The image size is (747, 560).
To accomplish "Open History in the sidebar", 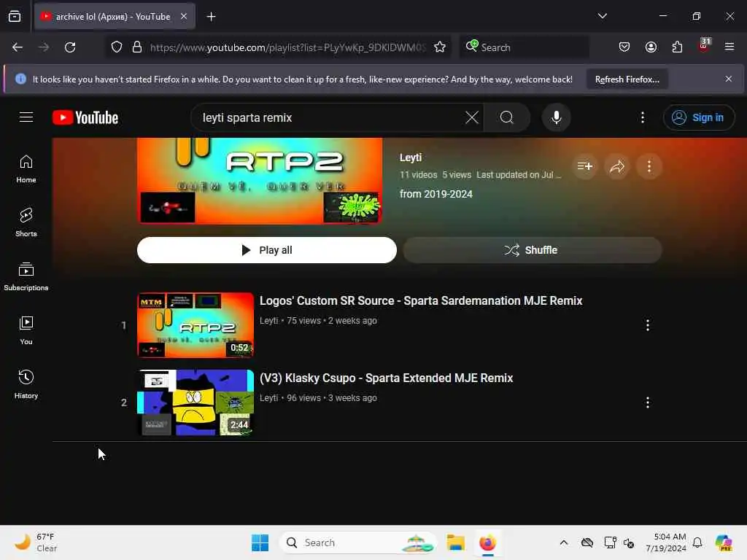I will [26, 384].
